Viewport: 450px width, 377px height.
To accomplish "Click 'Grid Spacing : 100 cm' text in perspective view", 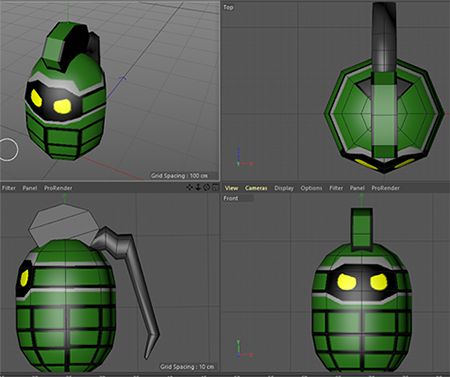I will [179, 176].
